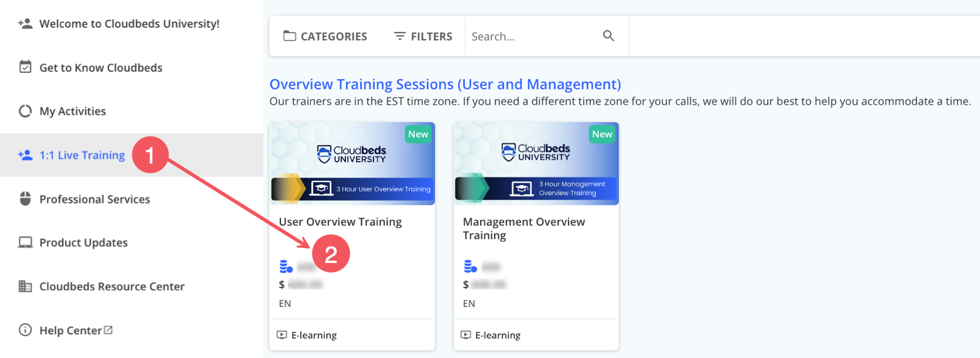Click the laptop icon beside Product Updates
This screenshot has height=358, width=980.
(x=25, y=242)
